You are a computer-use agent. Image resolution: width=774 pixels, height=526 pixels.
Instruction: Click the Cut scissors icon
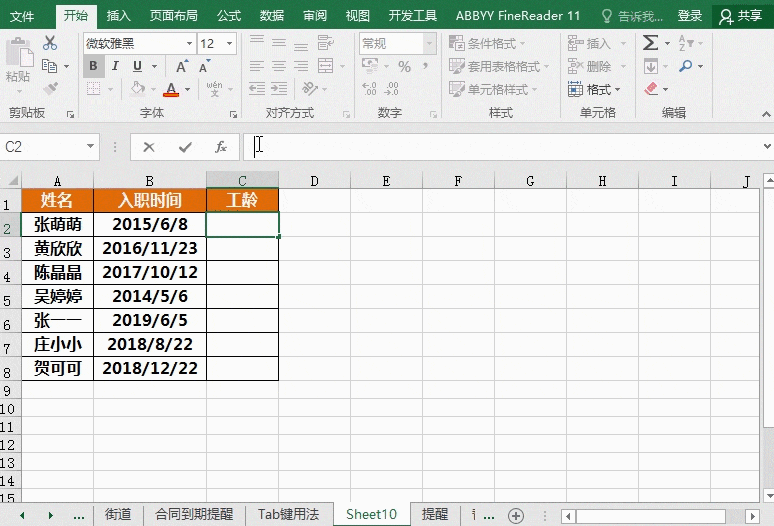(50, 43)
